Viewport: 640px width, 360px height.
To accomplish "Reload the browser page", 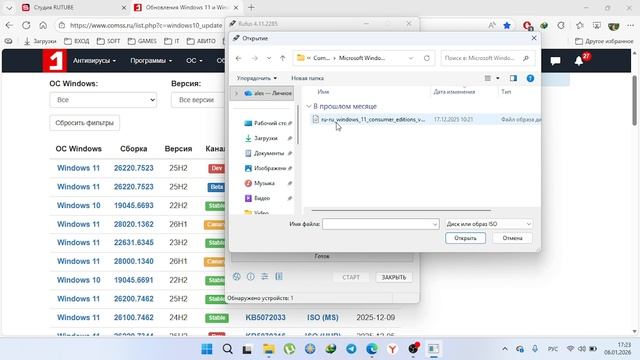I will click(26, 25).
